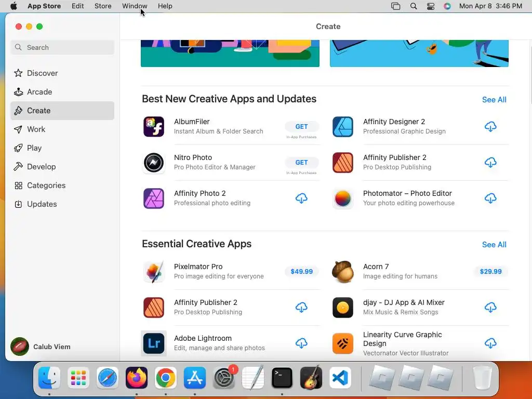Open the Nitro Photo app icon
532x399 pixels.
click(x=154, y=163)
